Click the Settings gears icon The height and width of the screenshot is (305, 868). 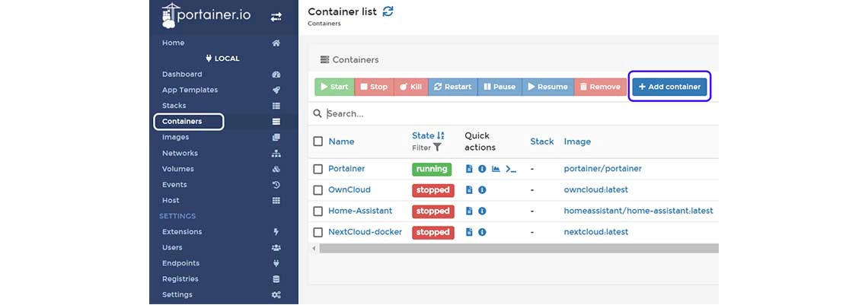(x=276, y=295)
